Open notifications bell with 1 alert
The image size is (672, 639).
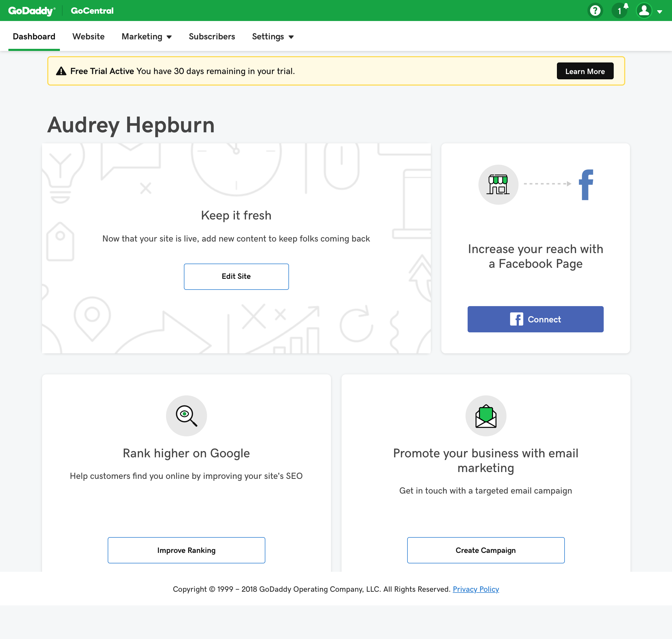(x=619, y=11)
